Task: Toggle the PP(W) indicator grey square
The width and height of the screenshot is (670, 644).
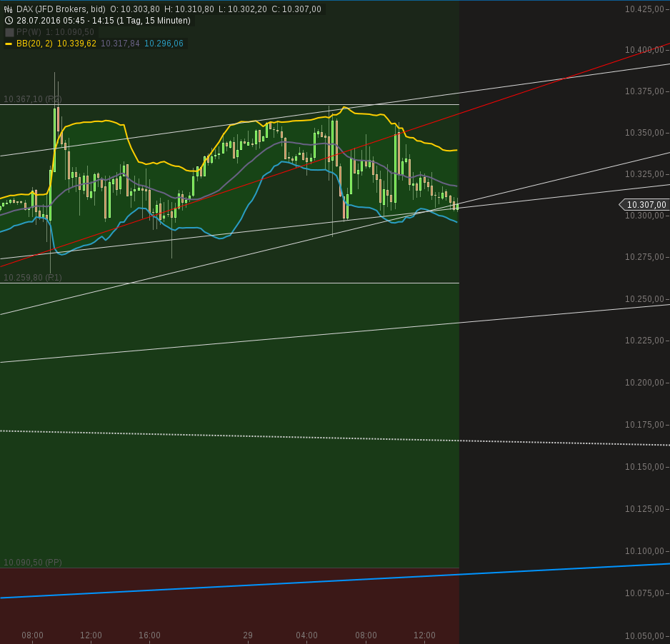Action: point(9,32)
